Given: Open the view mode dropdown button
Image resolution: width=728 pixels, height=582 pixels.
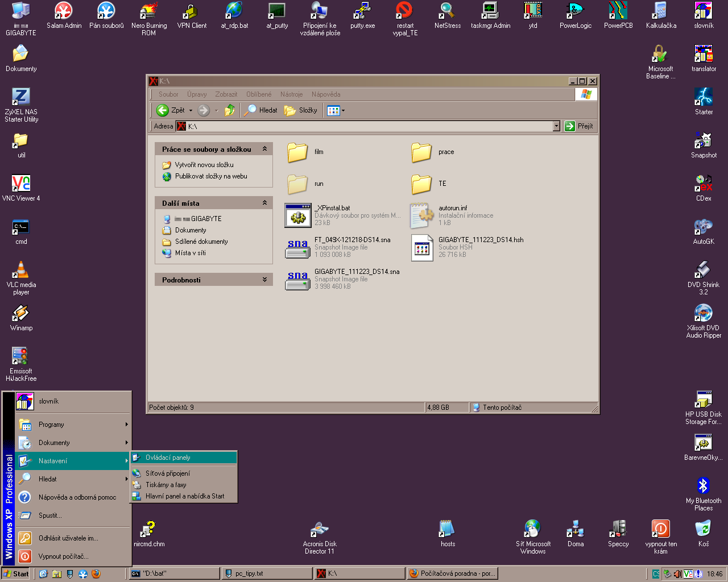Looking at the screenshot, I should pyautogui.click(x=336, y=110).
